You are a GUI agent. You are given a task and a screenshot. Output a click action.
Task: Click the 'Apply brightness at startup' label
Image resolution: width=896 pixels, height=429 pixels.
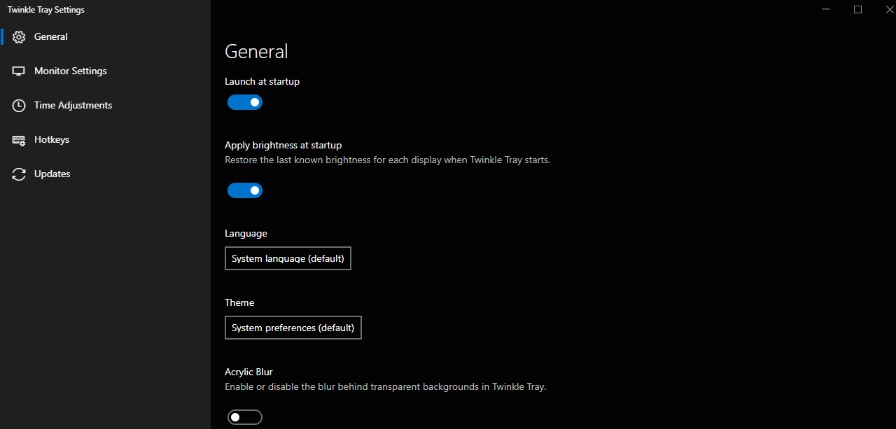pos(283,145)
